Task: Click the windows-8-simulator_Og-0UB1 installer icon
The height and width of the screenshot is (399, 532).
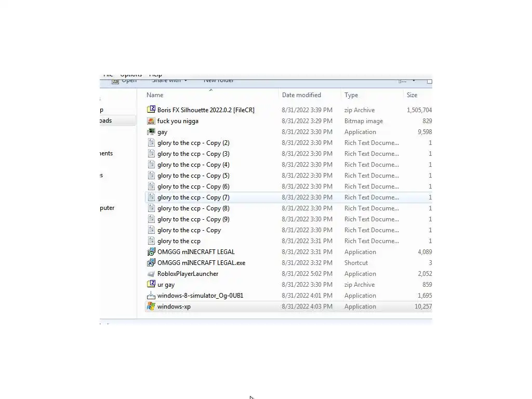Action: pyautogui.click(x=151, y=295)
